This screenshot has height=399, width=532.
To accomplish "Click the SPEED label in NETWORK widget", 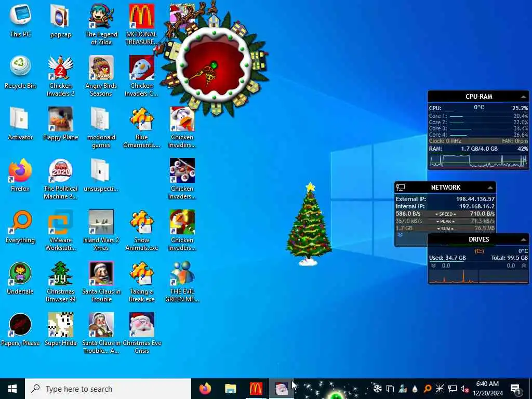I will (x=445, y=214).
